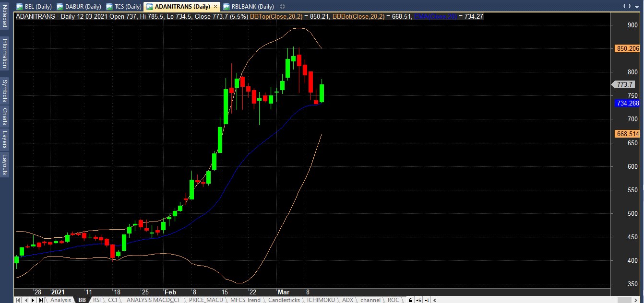Go to first chart sheet arrow
Viewport: 644px width, 303px height.
coord(18,300)
